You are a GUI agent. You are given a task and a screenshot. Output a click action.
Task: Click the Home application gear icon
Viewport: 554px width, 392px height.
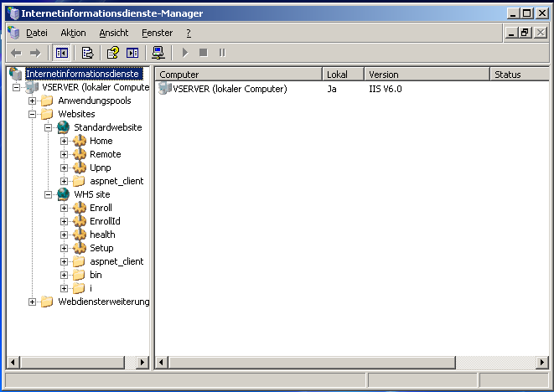80,141
